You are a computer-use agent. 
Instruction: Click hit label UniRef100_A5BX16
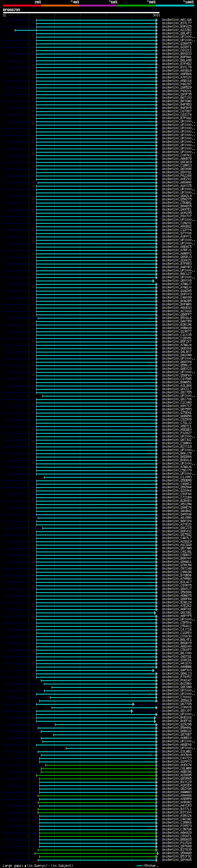(176, 81)
